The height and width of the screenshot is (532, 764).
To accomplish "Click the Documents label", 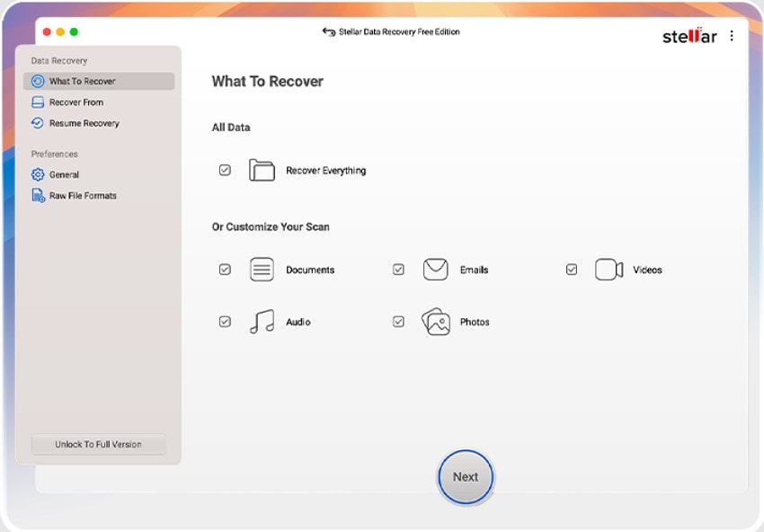I will pyautogui.click(x=310, y=270).
